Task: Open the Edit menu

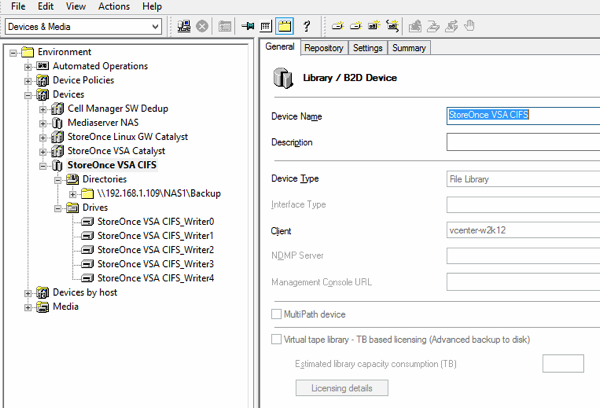Action: click(46, 6)
